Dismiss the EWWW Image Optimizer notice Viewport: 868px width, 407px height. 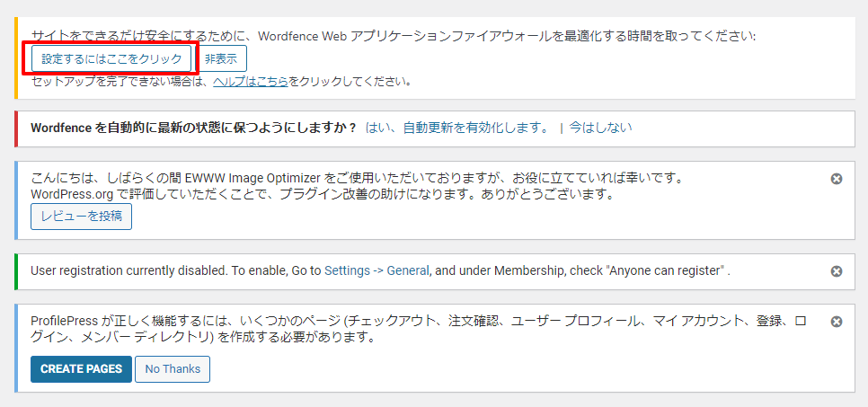(837, 179)
